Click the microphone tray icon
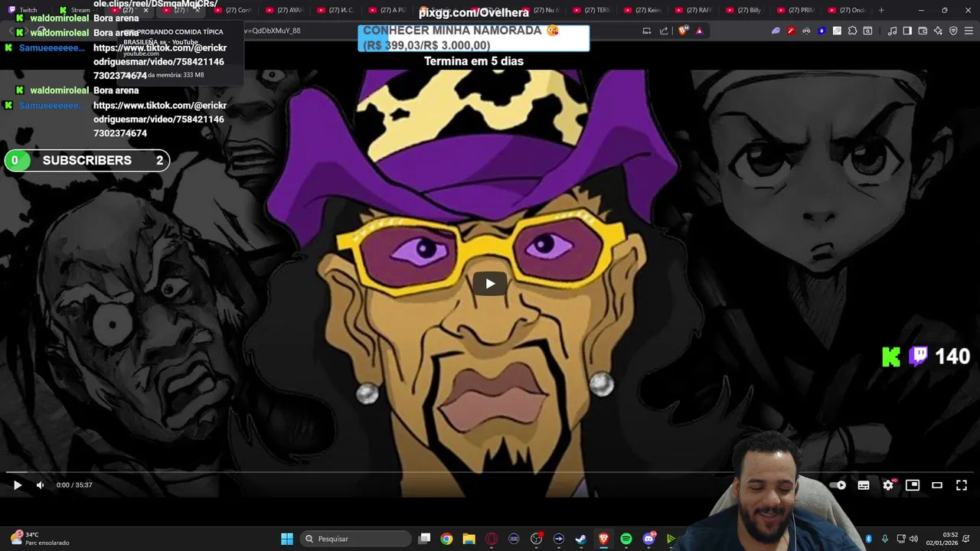Image resolution: width=980 pixels, height=551 pixels. point(885,539)
